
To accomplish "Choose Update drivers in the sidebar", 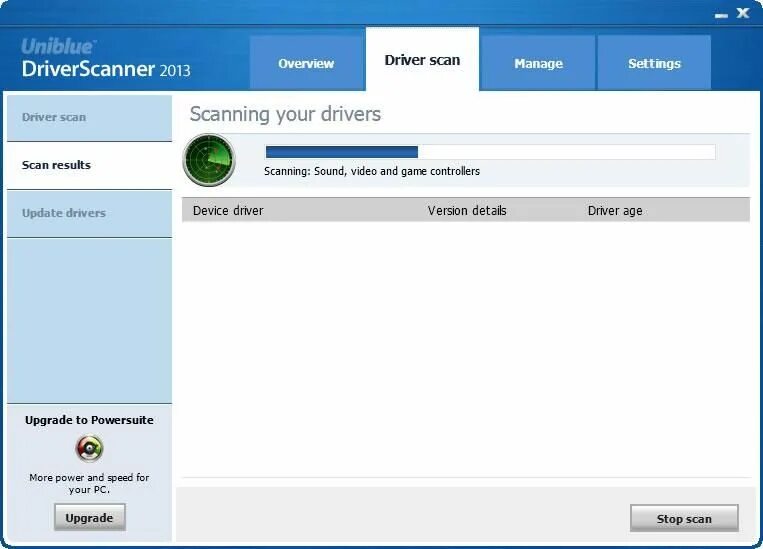I will pyautogui.click(x=90, y=213).
